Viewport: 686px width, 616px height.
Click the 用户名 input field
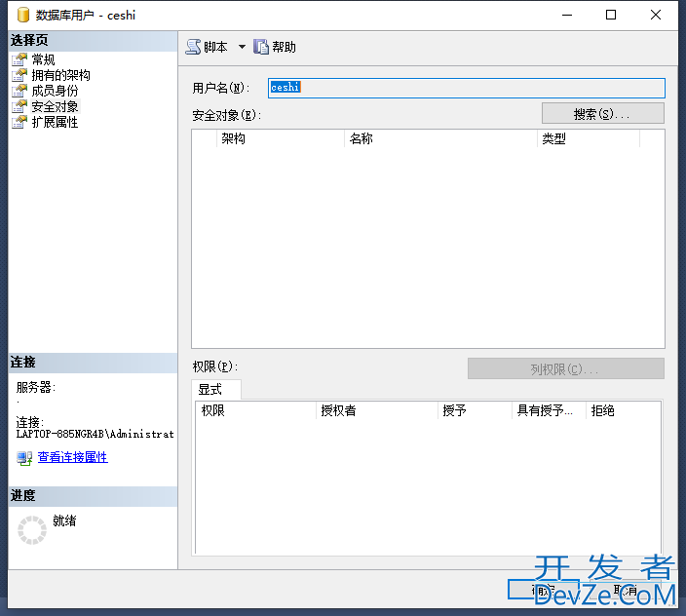tap(467, 88)
